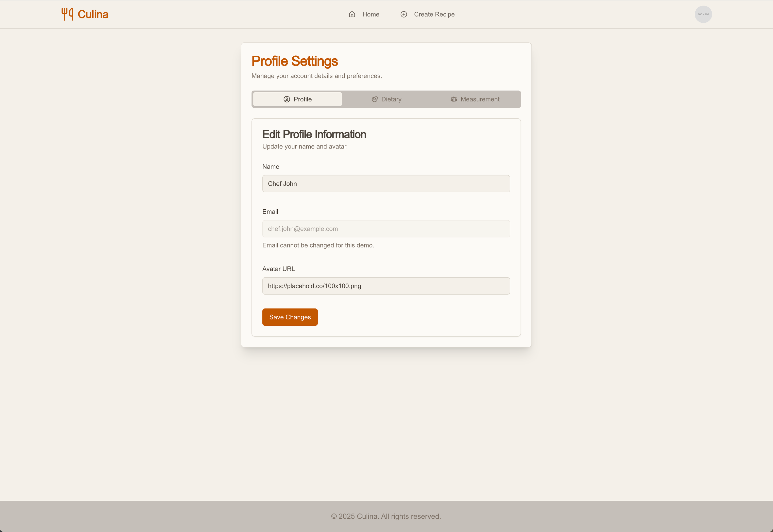The image size is (773, 532).
Task: Select the Profile tab label
Action: coord(303,99)
